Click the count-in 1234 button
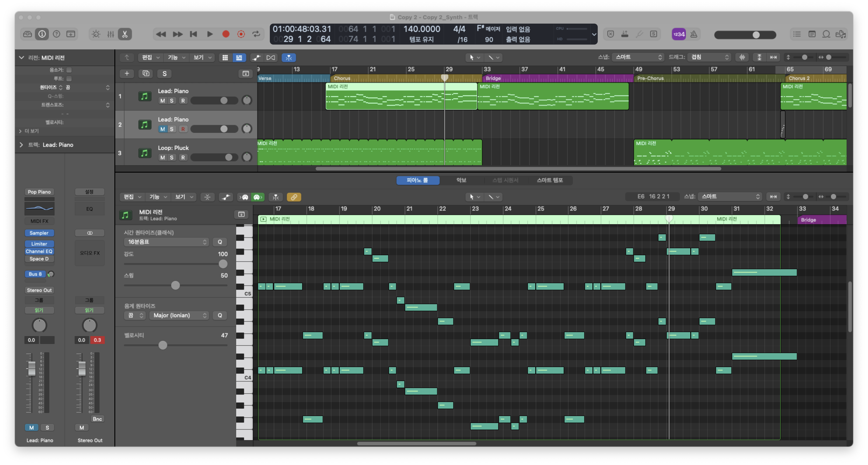Screen dimensions: 868x465 [679, 34]
